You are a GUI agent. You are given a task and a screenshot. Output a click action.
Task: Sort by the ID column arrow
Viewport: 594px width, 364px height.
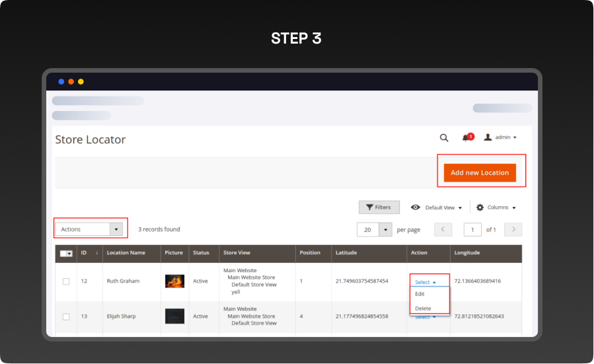[x=97, y=252]
